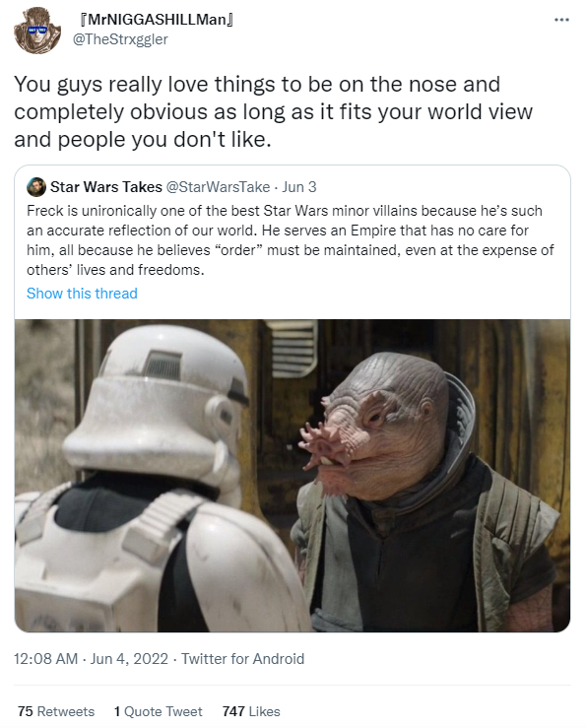This screenshot has width=586, height=728.
Task: Click the Star Wars Takes small avatar
Action: pyautogui.click(x=36, y=187)
